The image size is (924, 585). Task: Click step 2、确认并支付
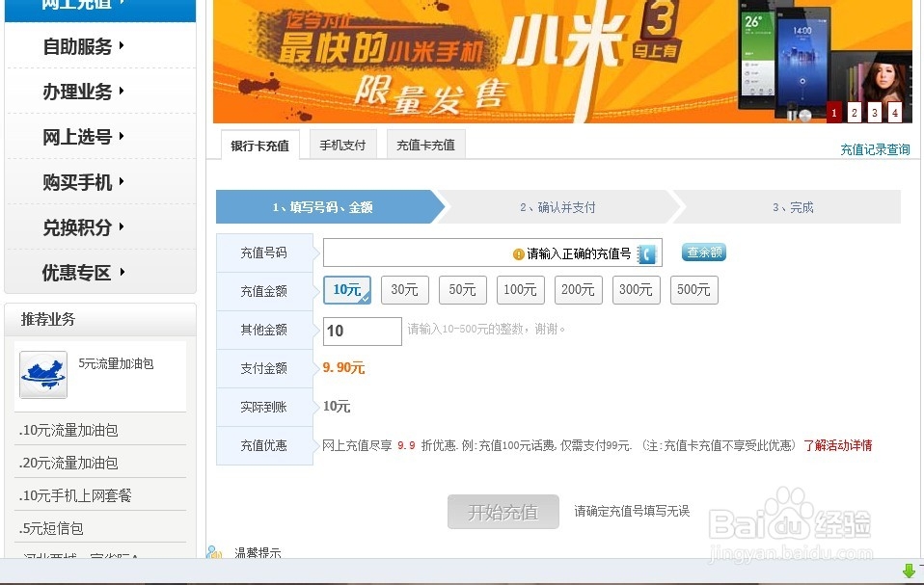click(557, 207)
